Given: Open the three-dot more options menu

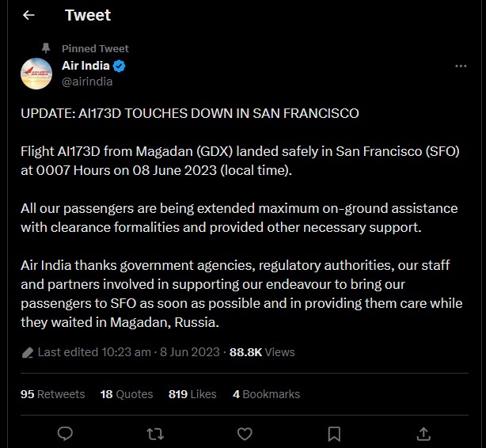Looking at the screenshot, I should coord(461,66).
